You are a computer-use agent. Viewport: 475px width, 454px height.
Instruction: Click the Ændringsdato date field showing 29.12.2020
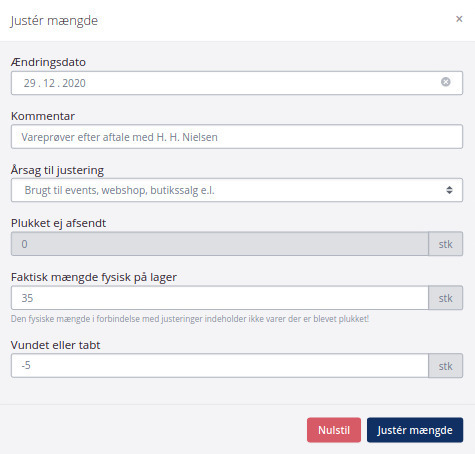coord(237,83)
